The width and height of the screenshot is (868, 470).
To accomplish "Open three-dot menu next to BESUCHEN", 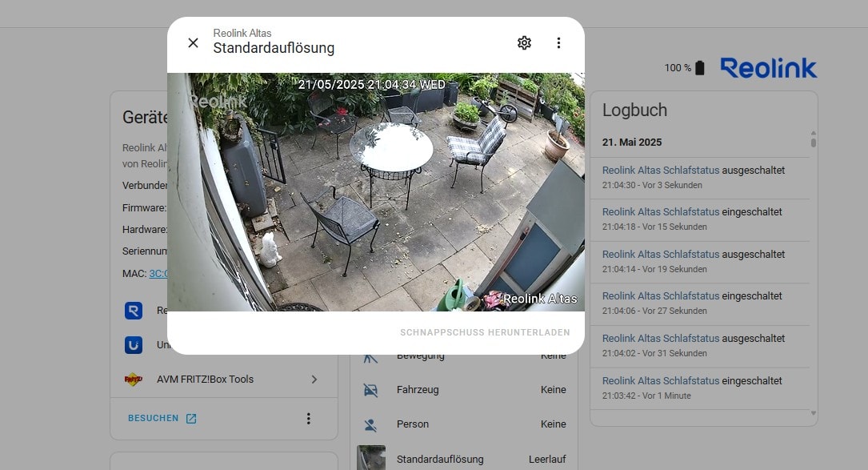I will tap(308, 419).
